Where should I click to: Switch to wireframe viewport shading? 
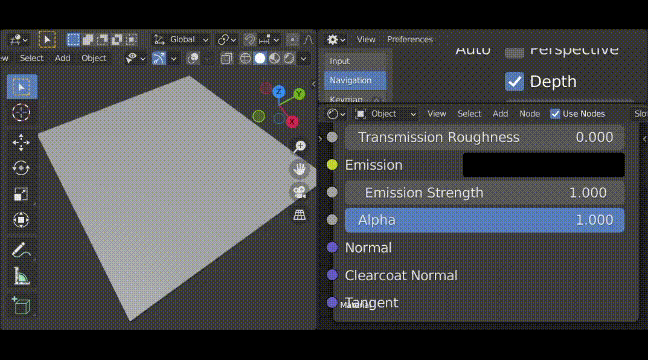tap(245, 58)
